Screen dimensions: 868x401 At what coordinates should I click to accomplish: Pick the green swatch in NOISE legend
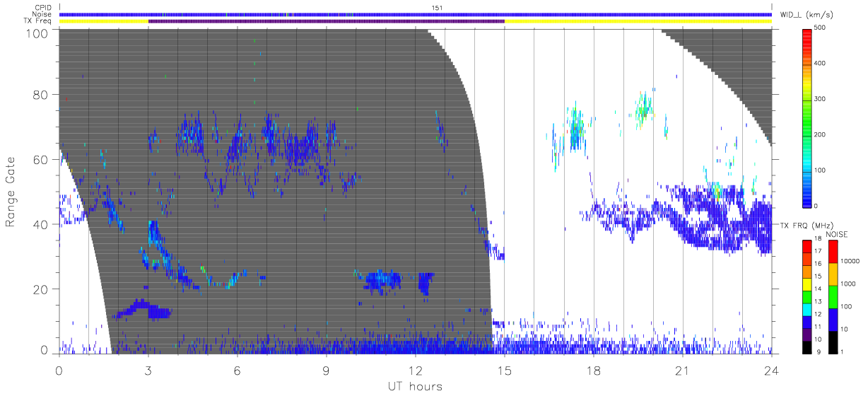click(833, 297)
